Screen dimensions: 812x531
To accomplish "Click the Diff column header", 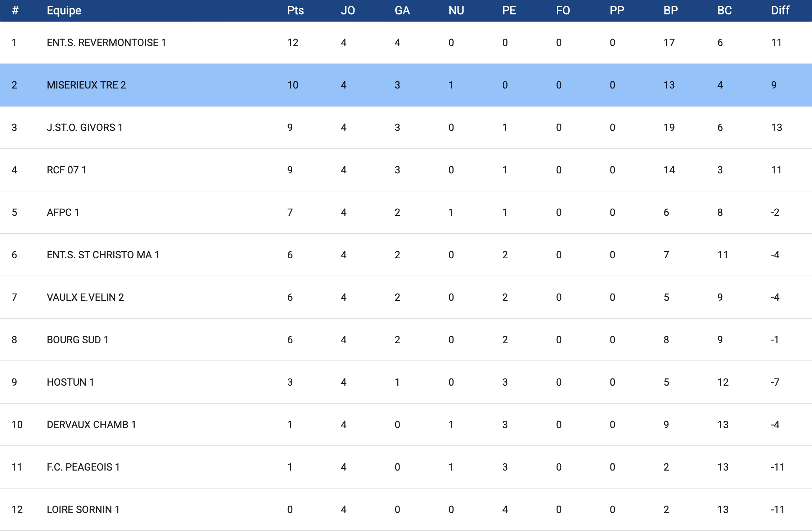I will (x=780, y=10).
